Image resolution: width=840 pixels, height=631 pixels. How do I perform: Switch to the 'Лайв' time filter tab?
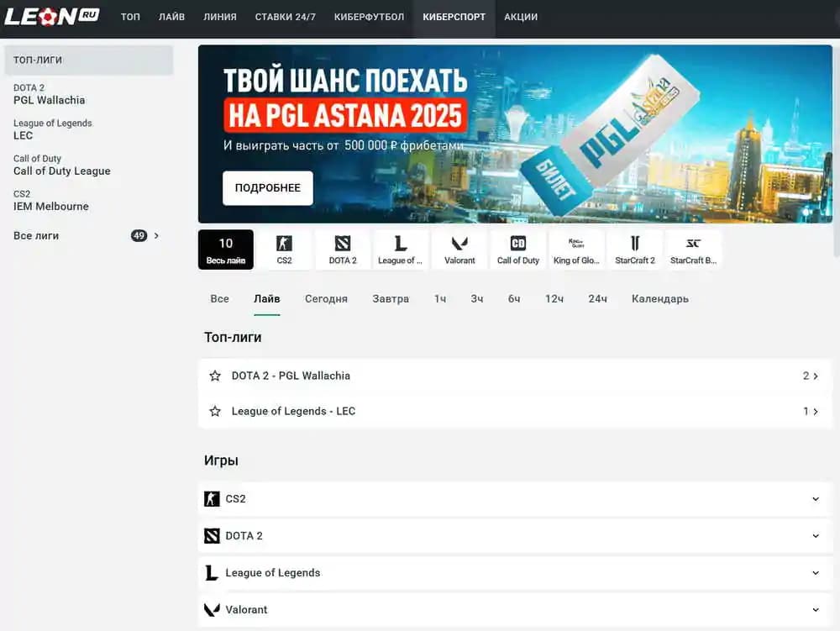[x=267, y=299]
